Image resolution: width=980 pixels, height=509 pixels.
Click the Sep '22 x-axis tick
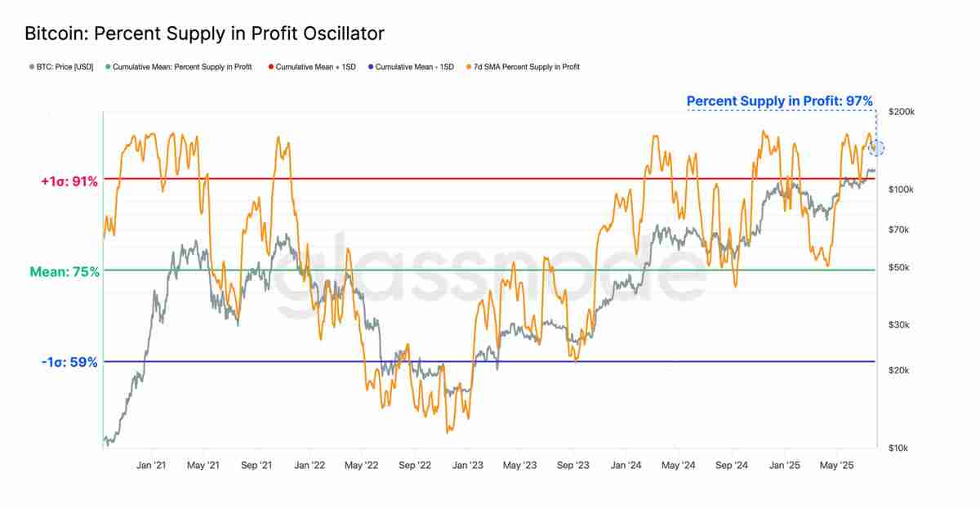click(x=415, y=465)
